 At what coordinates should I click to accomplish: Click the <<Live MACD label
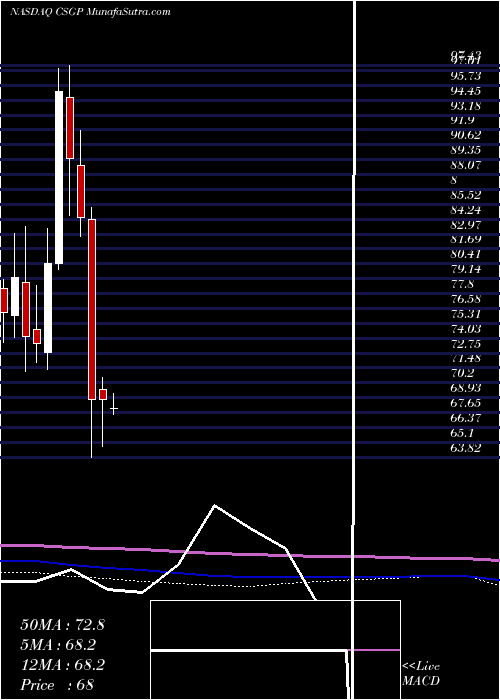coord(421,674)
